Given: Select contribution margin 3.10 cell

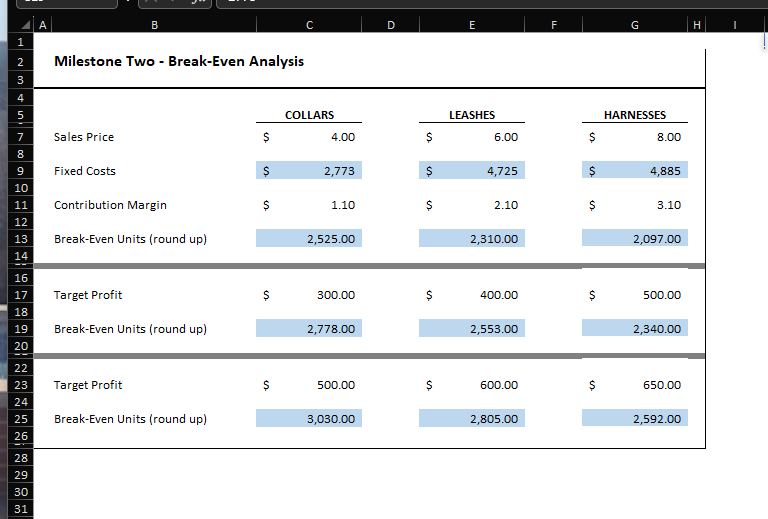Looking at the screenshot, I should 635,205.
